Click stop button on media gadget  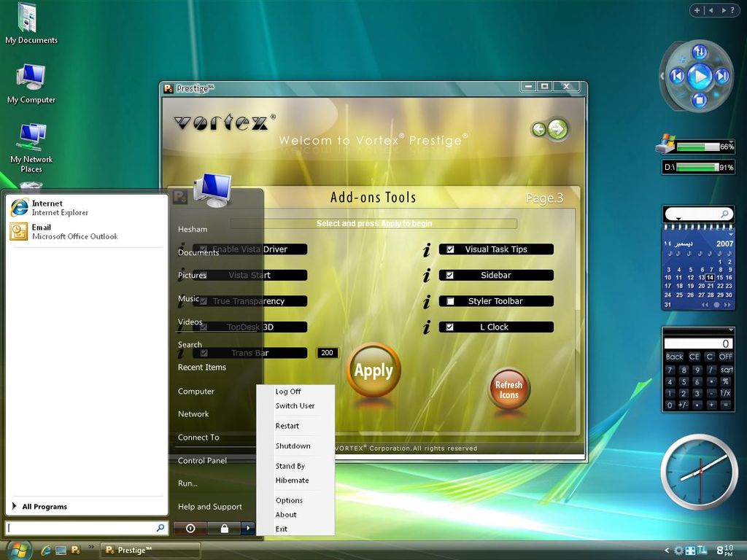pyautogui.click(x=700, y=100)
